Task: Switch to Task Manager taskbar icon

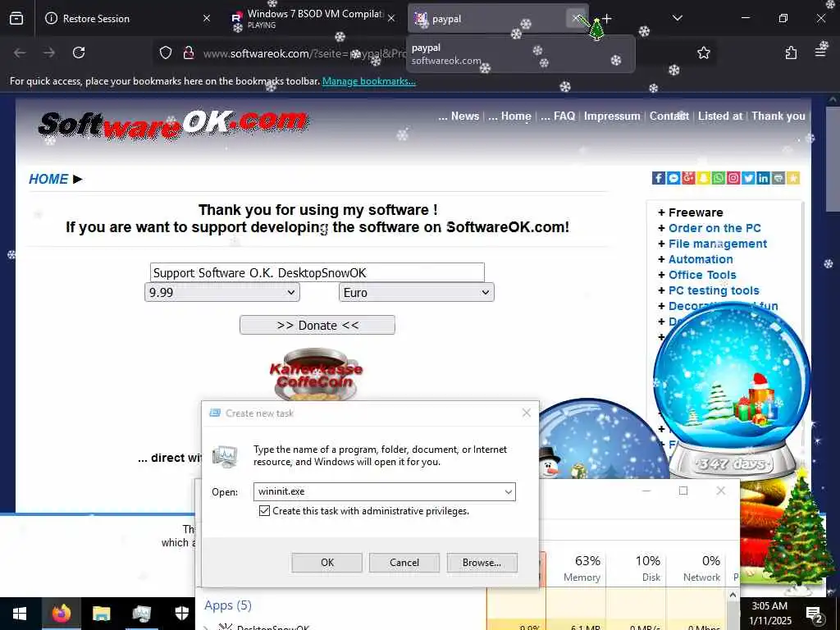Action: tap(141, 614)
